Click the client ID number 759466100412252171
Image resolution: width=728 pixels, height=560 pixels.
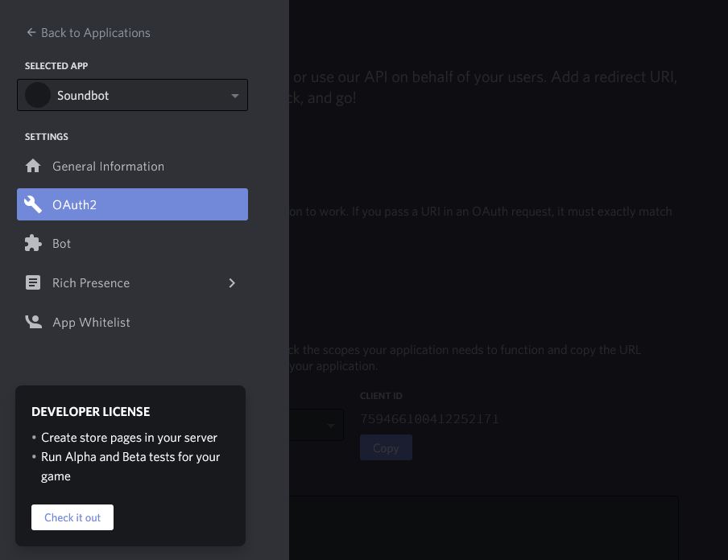click(x=429, y=419)
